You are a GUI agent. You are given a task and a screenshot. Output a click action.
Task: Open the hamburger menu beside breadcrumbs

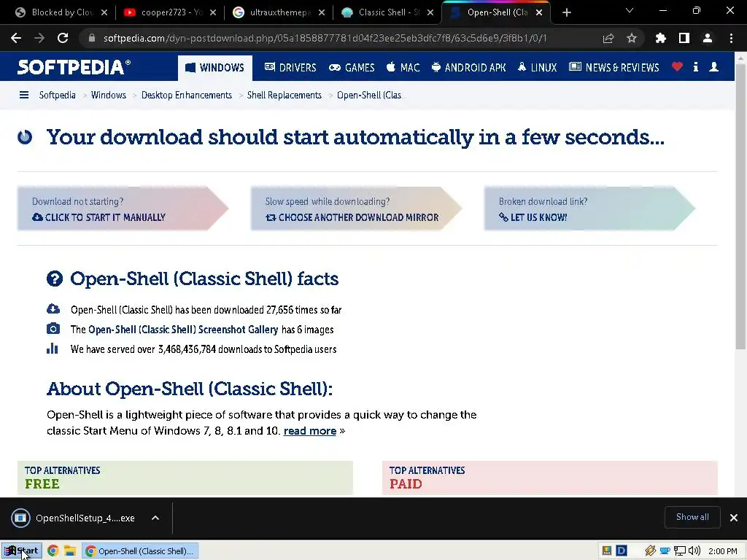coord(24,96)
